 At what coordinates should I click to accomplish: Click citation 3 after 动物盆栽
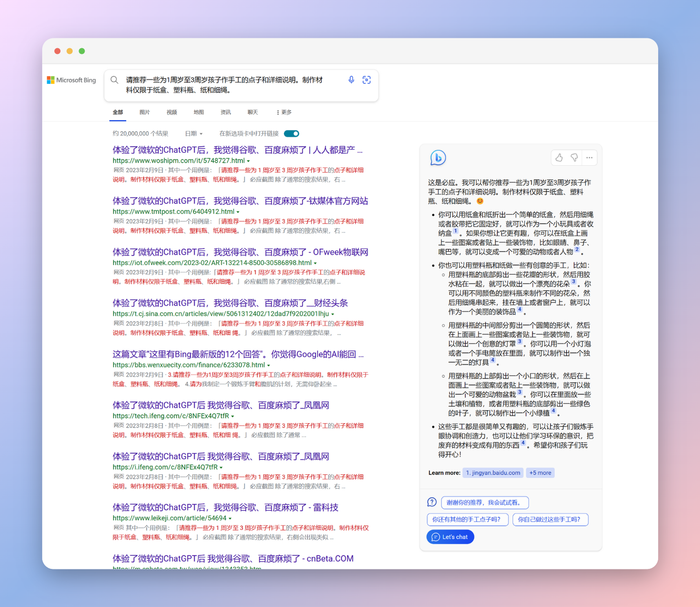[x=520, y=392]
